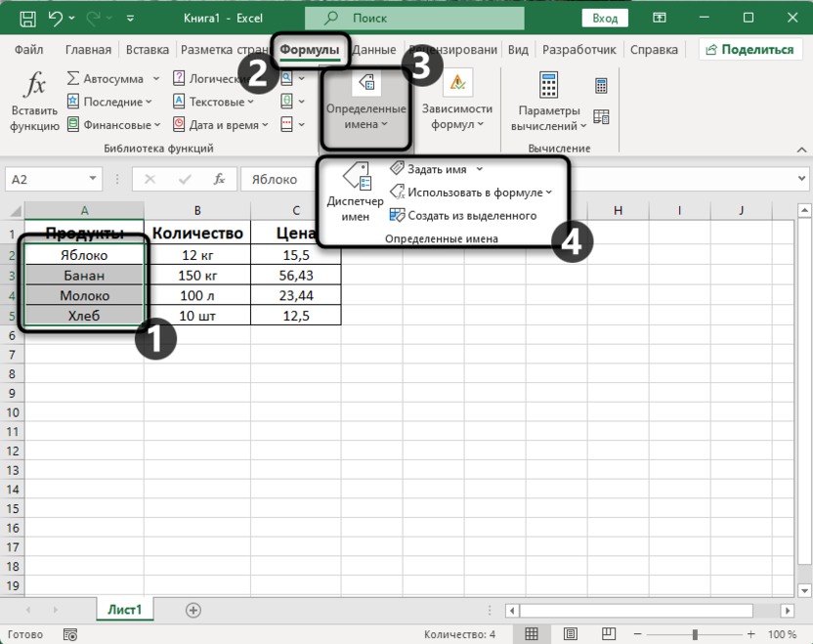This screenshot has height=644, width=813.
Task: Click the Поделиться share button
Action: [x=749, y=50]
